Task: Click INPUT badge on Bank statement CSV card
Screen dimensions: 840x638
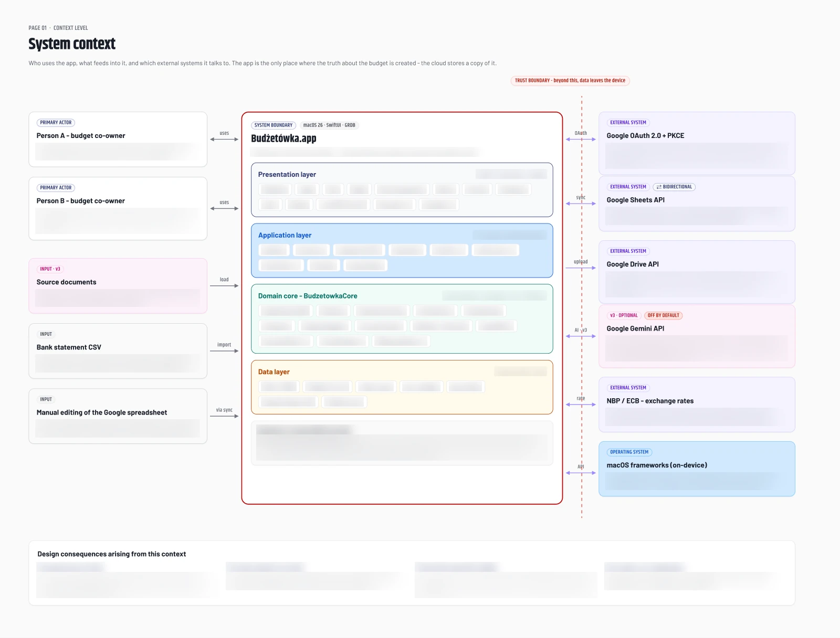Action: (x=46, y=334)
